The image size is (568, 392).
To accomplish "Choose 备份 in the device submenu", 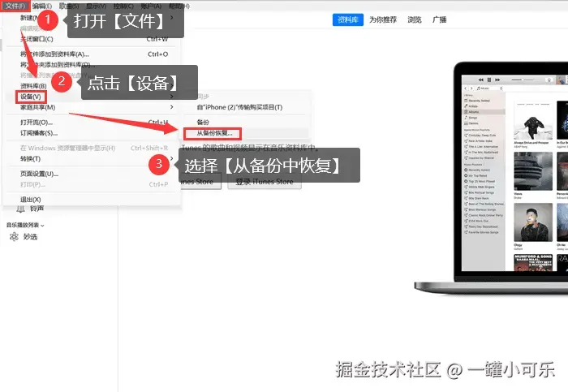I will coord(247,122).
